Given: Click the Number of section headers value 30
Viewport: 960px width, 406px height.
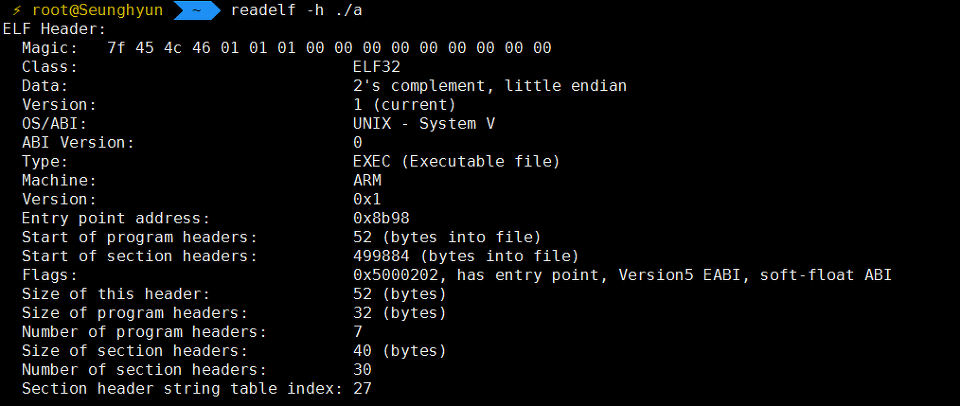Looking at the screenshot, I should pyautogui.click(x=362, y=370).
